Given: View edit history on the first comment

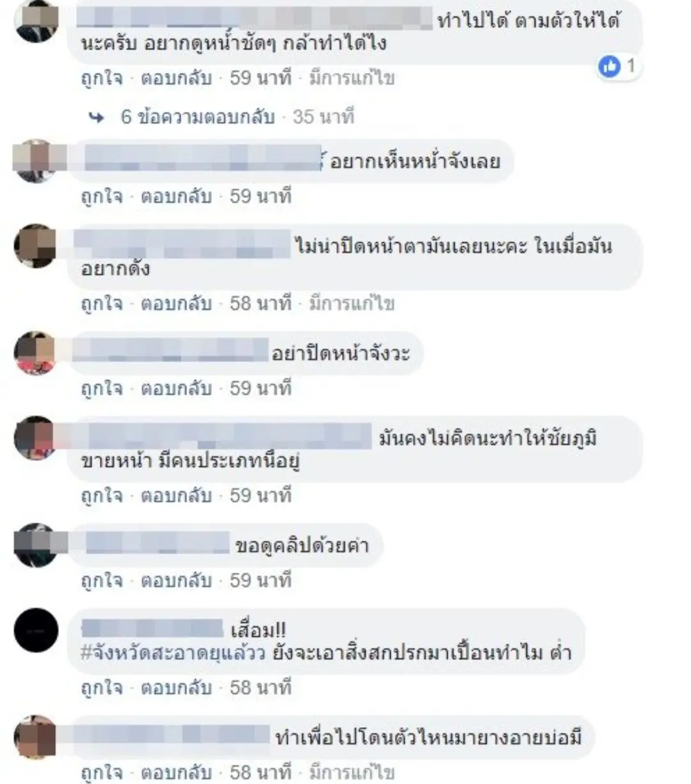Looking at the screenshot, I should (352, 78).
